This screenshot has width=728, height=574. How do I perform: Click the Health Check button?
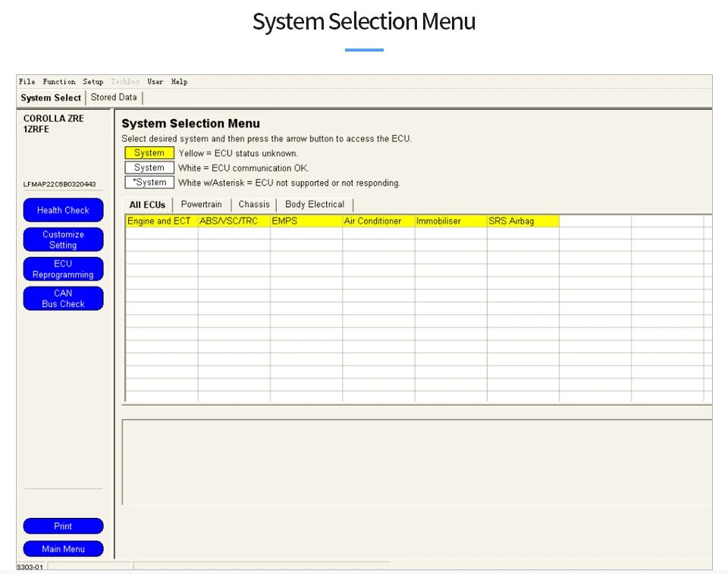click(x=63, y=210)
